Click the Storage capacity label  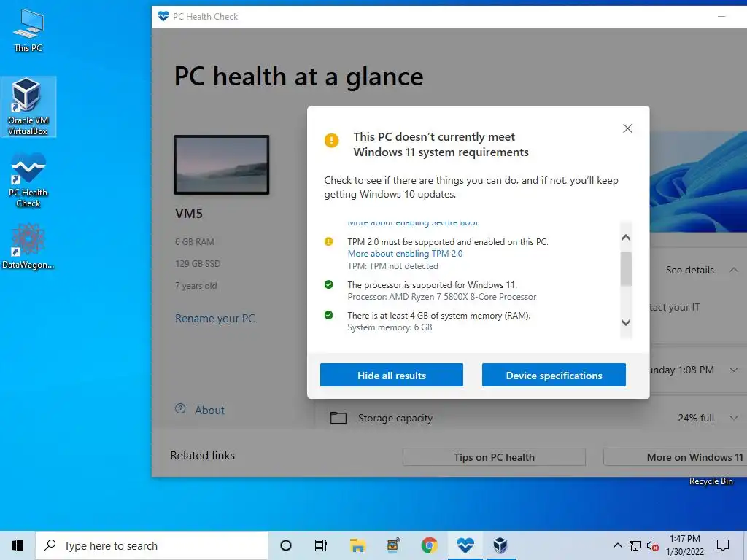point(395,418)
